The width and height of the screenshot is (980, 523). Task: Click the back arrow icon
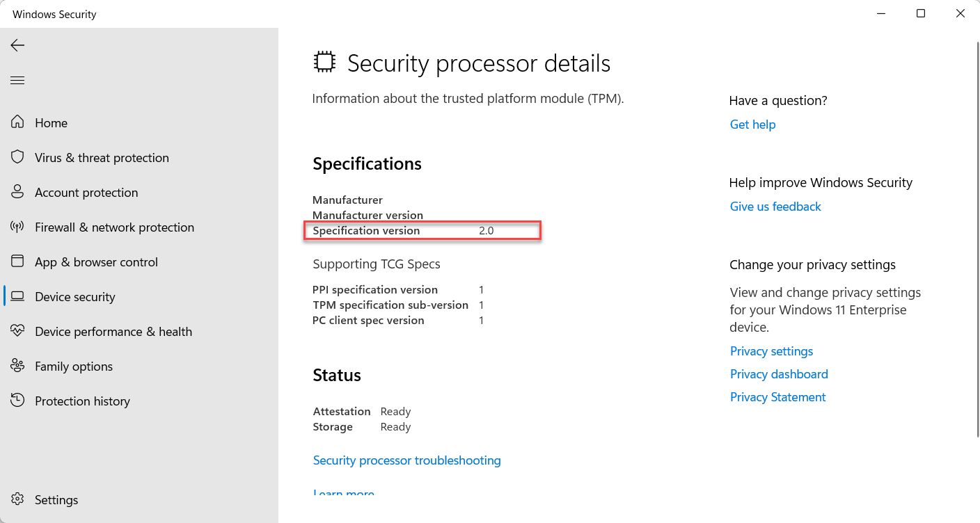(x=17, y=45)
